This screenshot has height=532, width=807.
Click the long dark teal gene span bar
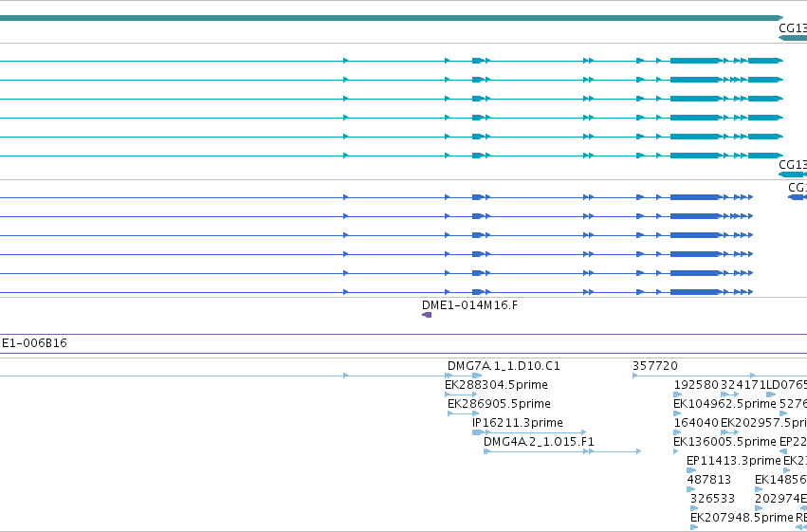click(x=391, y=18)
